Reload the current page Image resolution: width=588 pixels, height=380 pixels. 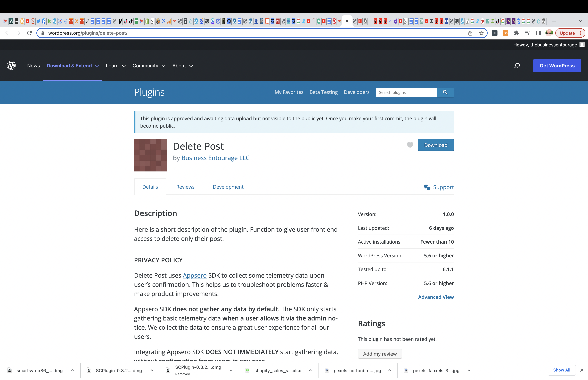pos(29,33)
